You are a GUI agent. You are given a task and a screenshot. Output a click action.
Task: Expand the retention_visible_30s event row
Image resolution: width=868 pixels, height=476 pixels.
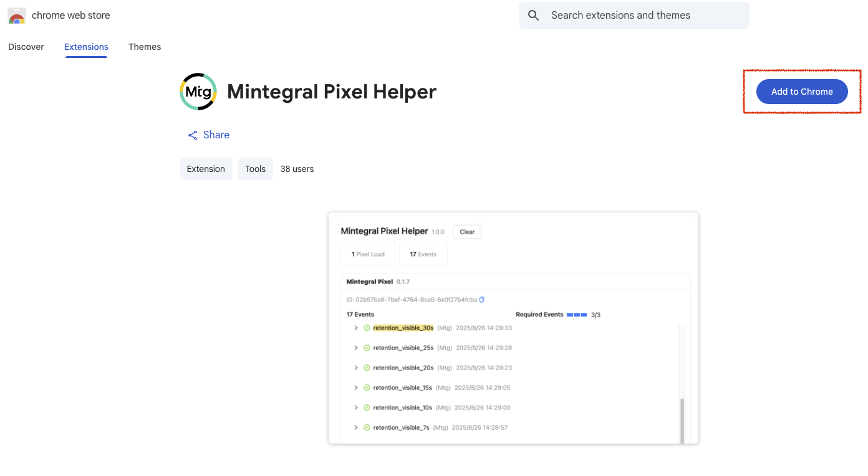click(356, 328)
